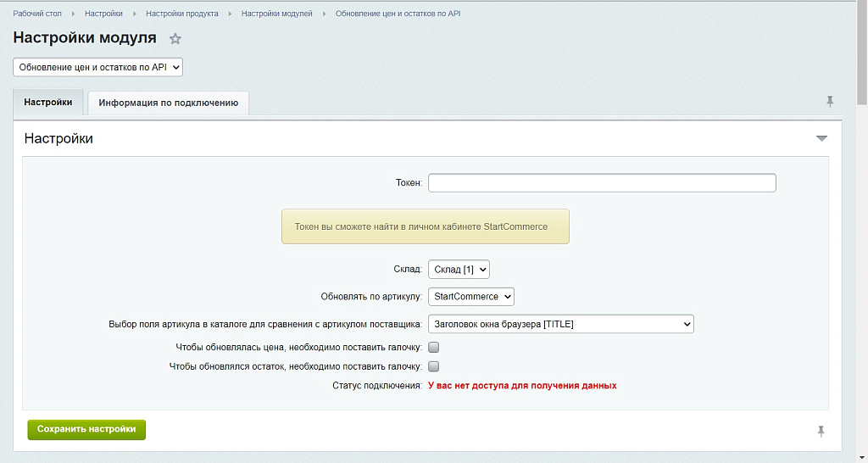Enable the stock update checkbox
This screenshot has width=868, height=463.
tap(433, 366)
